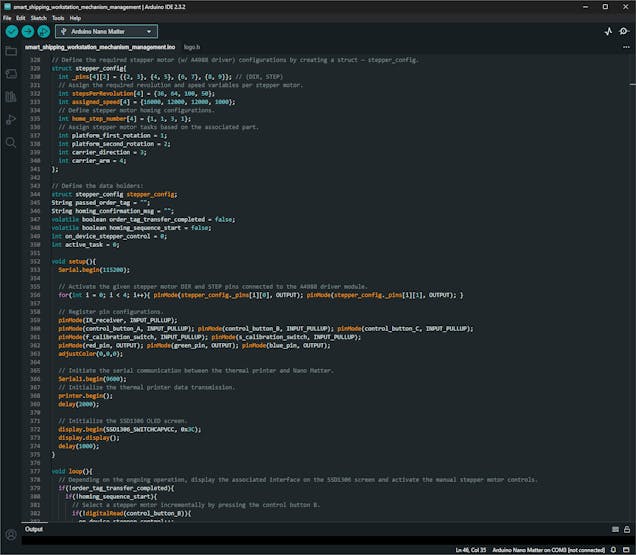
Task: Open the Sketchbook folder panel
Action: tap(11, 51)
